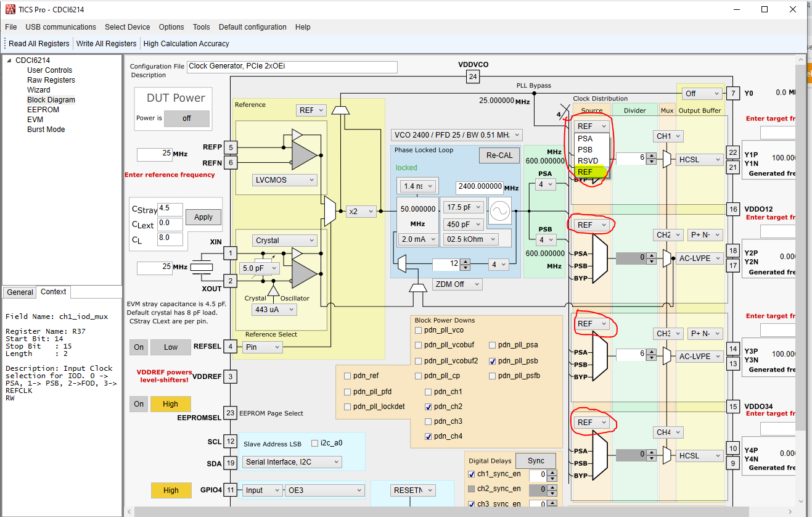Click the DUT Power off button
The image size is (812, 517).
pyautogui.click(x=186, y=118)
